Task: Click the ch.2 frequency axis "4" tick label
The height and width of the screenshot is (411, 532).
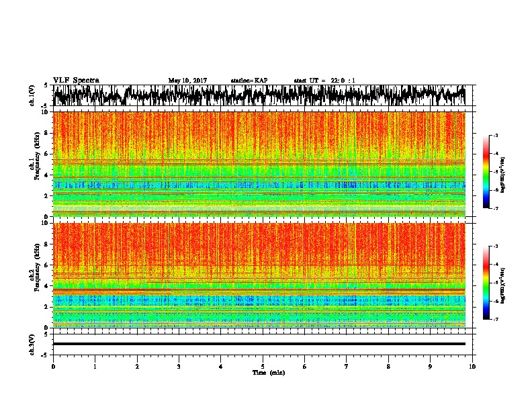Action: click(48, 286)
